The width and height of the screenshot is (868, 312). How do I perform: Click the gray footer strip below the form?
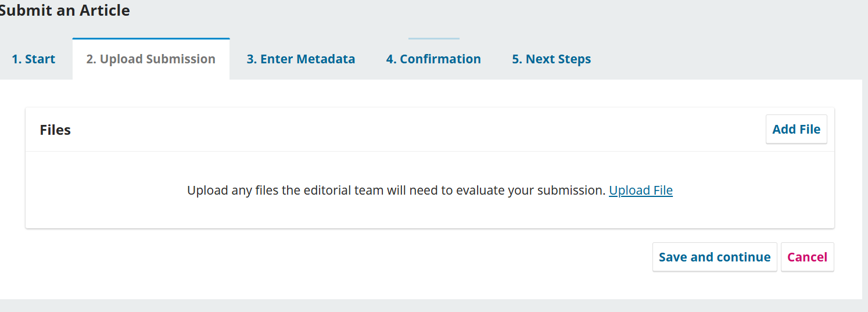coord(430,306)
